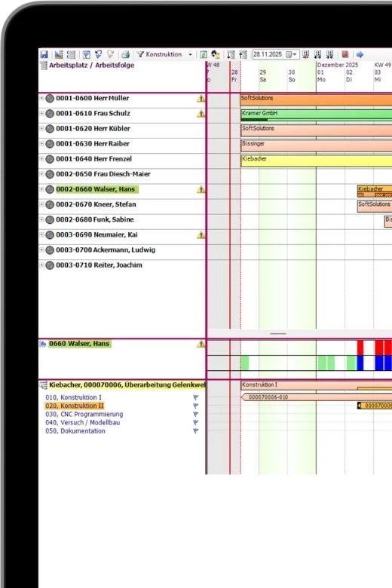This screenshot has height=588, width=392.
Task: Click the second zoom icon after date field
Action: tap(317, 54)
